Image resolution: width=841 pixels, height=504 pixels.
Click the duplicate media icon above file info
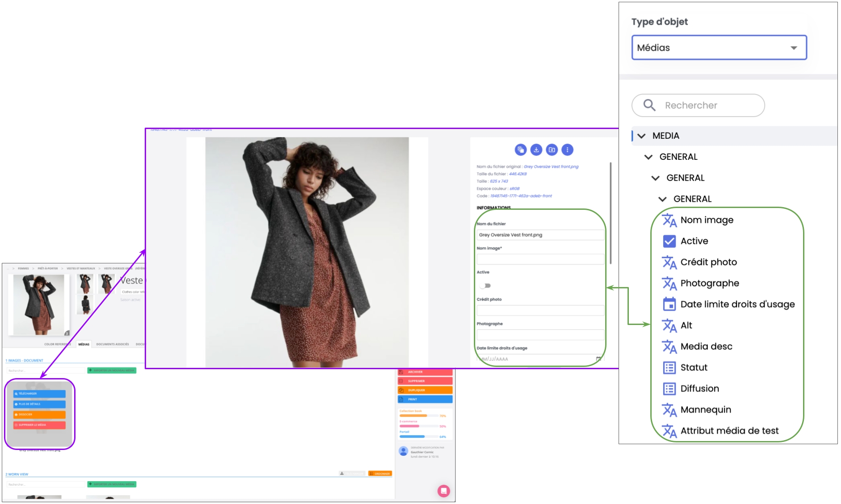(x=520, y=150)
